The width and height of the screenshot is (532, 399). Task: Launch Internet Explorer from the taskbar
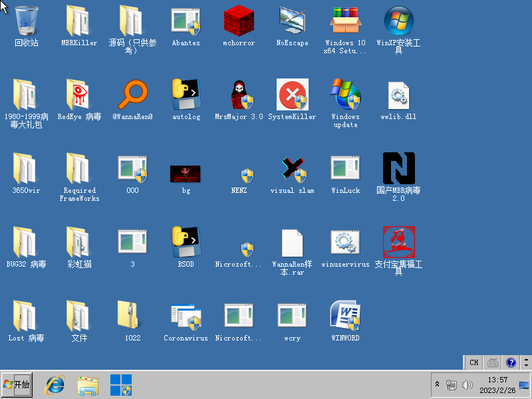[55, 384]
